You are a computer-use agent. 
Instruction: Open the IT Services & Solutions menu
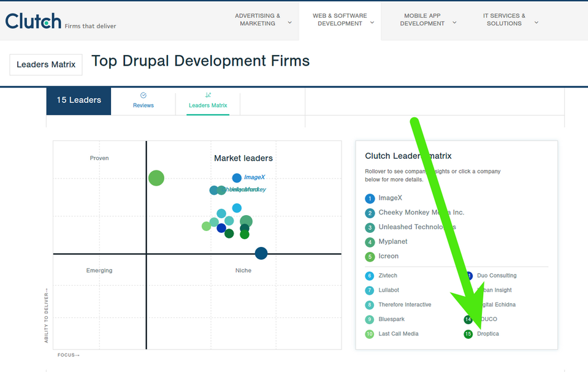[504, 20]
